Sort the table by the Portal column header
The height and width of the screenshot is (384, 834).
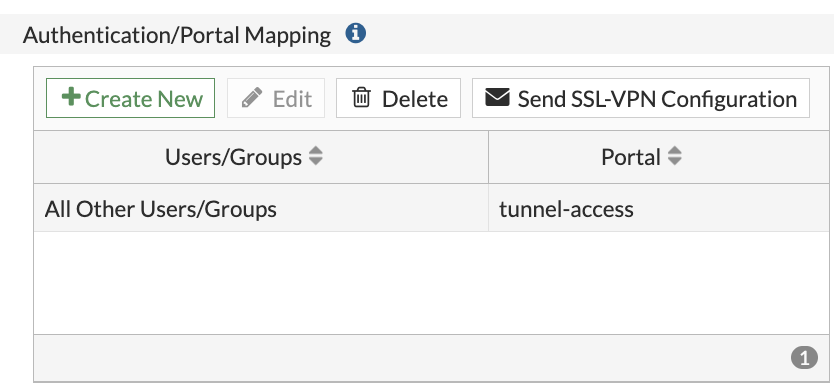[631, 157]
